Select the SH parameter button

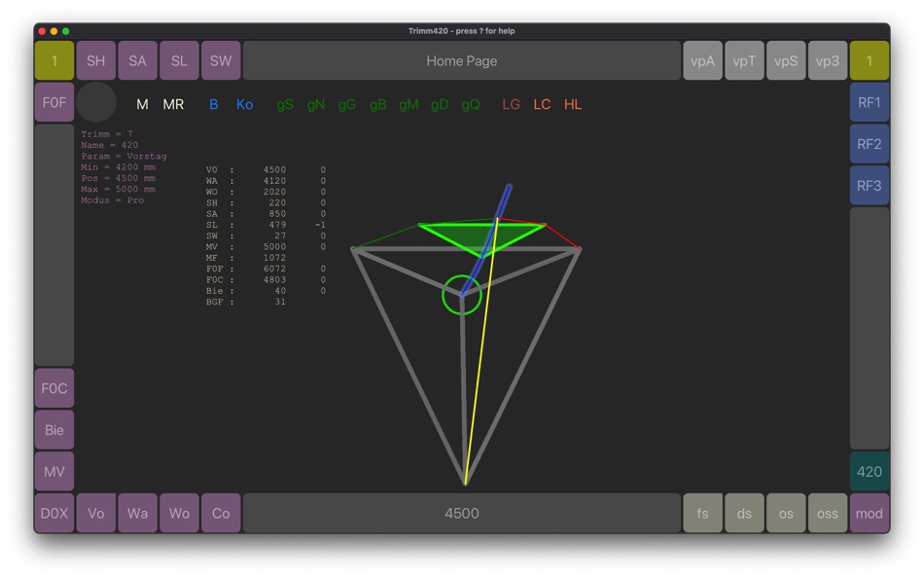(x=96, y=60)
